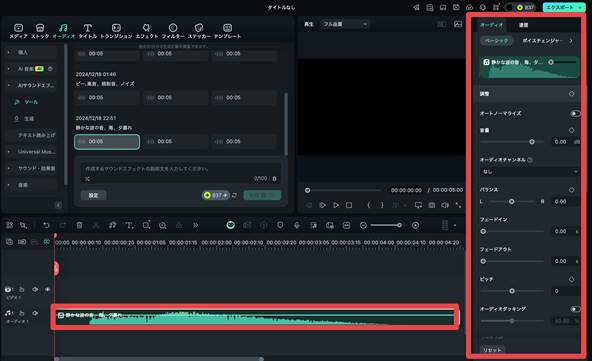Open the オーディオチャンネル なし dropdown
Image resolution: width=592 pixels, height=361 pixels.
click(529, 172)
